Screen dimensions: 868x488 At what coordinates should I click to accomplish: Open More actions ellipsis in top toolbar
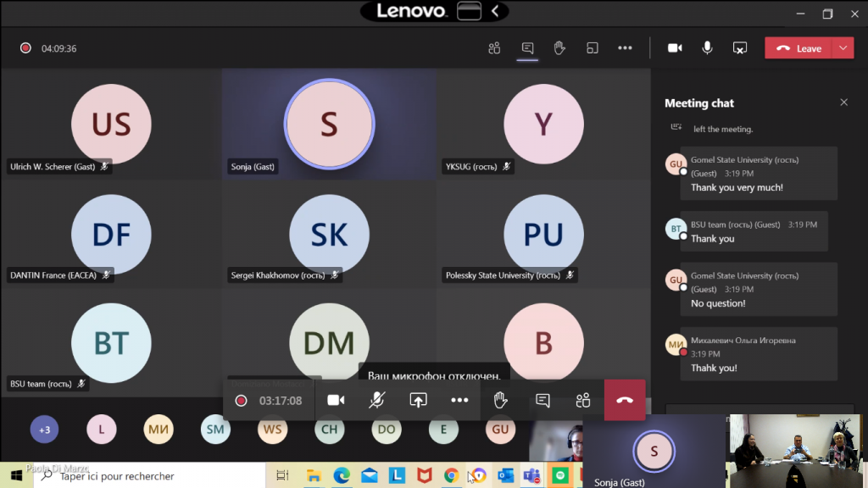[x=625, y=48]
